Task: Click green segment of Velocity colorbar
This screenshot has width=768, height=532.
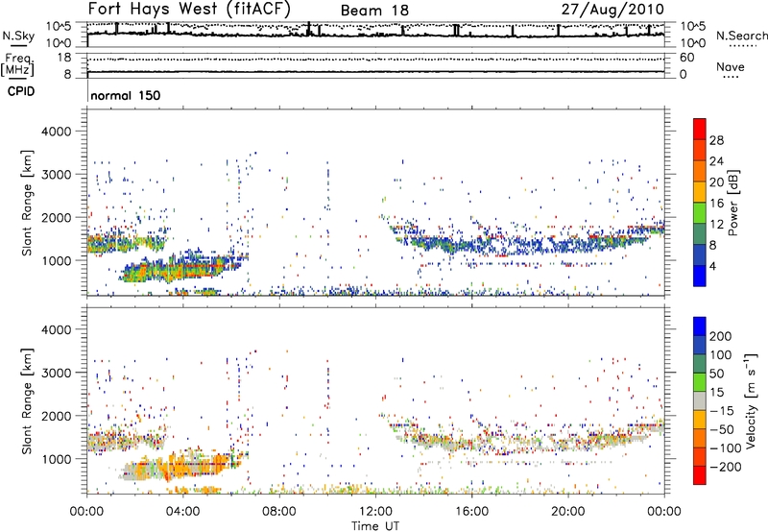Action: point(700,382)
